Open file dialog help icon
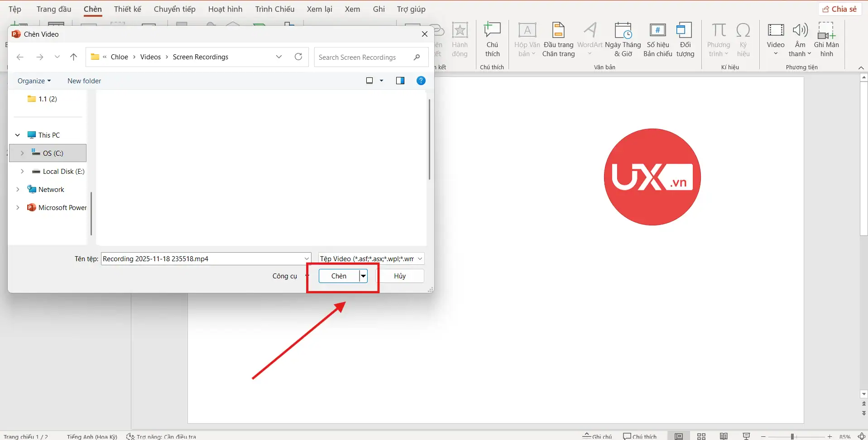868x440 pixels. click(421, 81)
